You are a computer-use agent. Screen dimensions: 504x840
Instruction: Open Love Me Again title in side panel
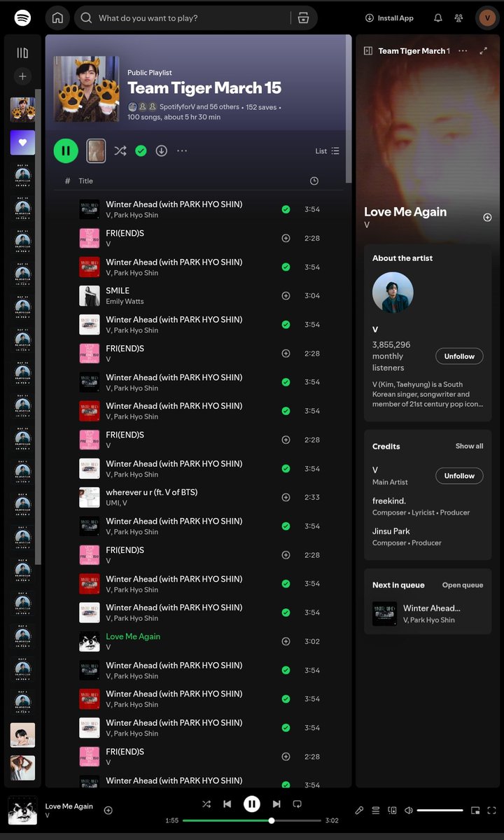405,211
